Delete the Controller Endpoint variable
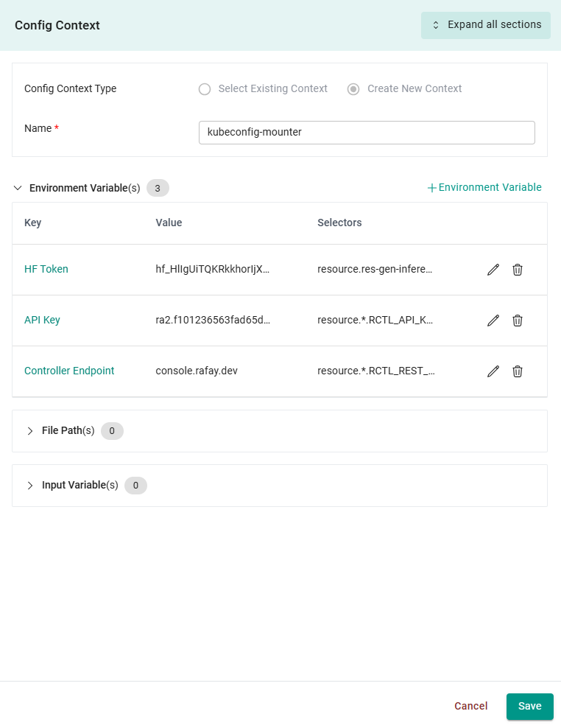The width and height of the screenshot is (561, 728). 518,371
